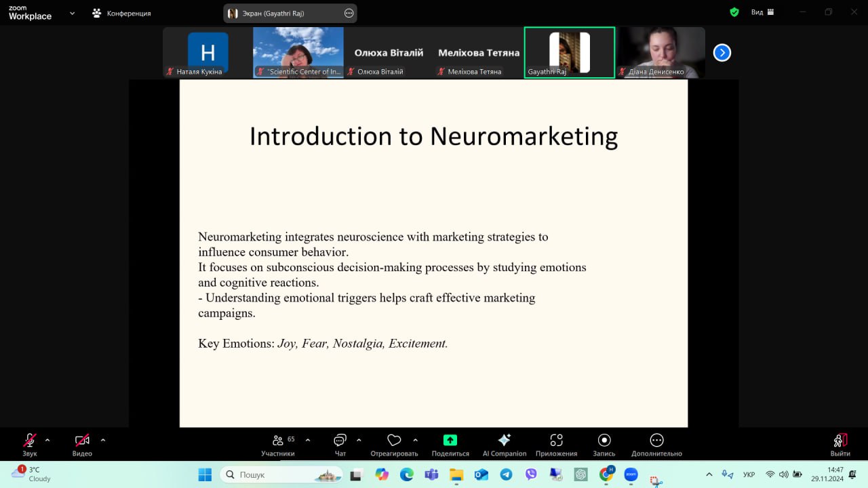Image resolution: width=868 pixels, height=488 pixels.
Task: Click the Windows taskbar search box
Action: 271,474
